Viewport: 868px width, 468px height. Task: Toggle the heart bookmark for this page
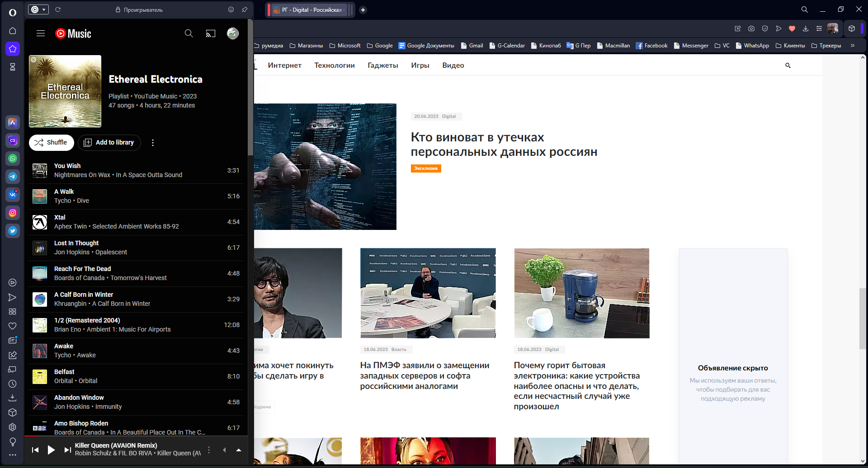tap(792, 28)
